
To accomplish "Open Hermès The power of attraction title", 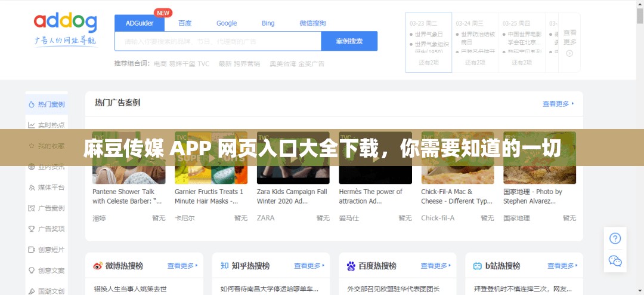I will [x=370, y=196].
